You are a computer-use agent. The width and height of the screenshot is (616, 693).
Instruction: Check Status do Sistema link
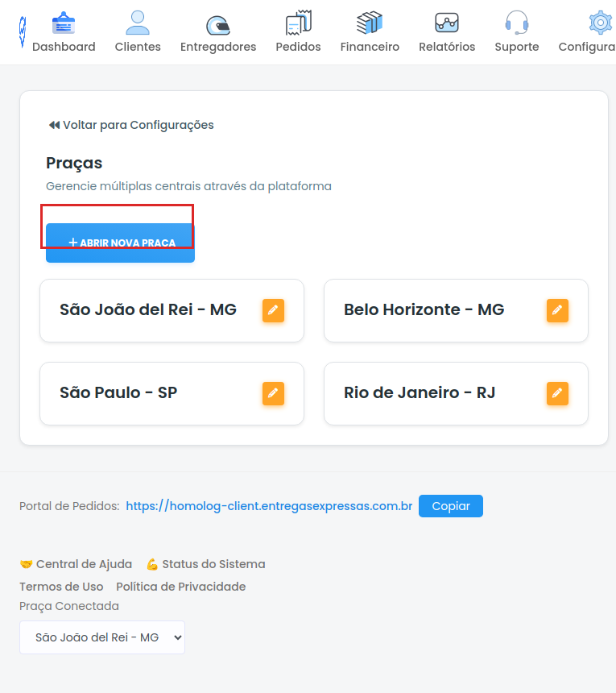tap(206, 564)
